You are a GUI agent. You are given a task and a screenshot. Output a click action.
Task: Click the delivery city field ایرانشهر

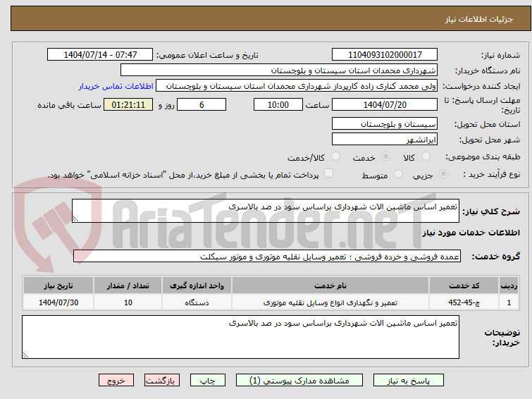click(x=385, y=139)
